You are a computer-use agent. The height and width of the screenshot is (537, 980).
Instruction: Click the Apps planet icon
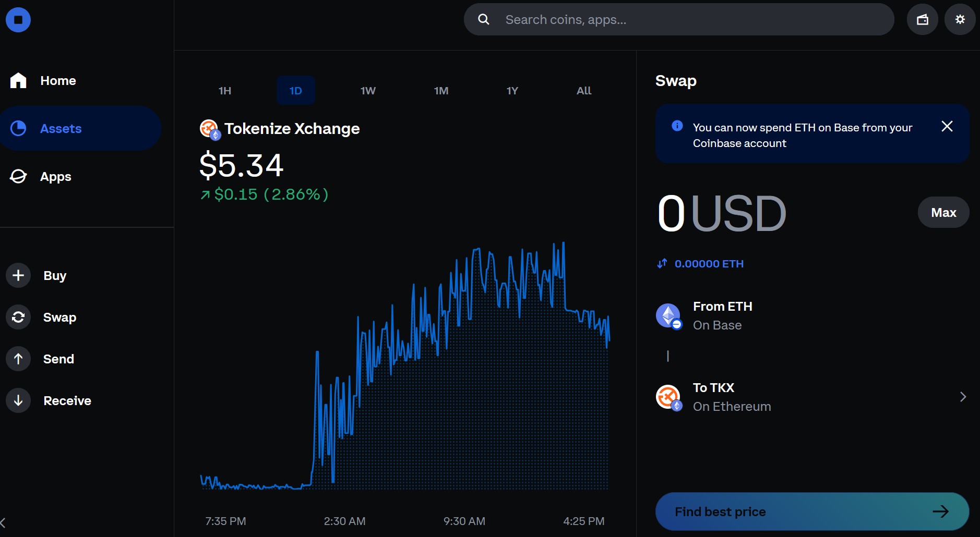(x=18, y=176)
